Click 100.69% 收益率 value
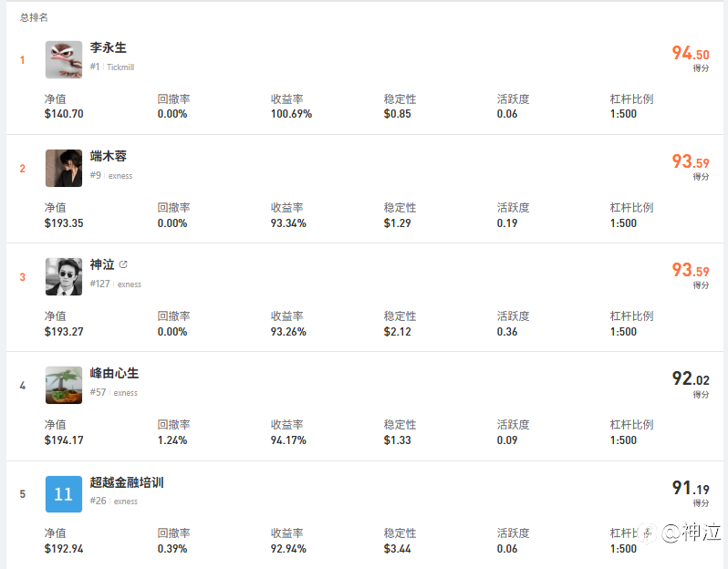The width and height of the screenshot is (728, 569). [x=291, y=114]
